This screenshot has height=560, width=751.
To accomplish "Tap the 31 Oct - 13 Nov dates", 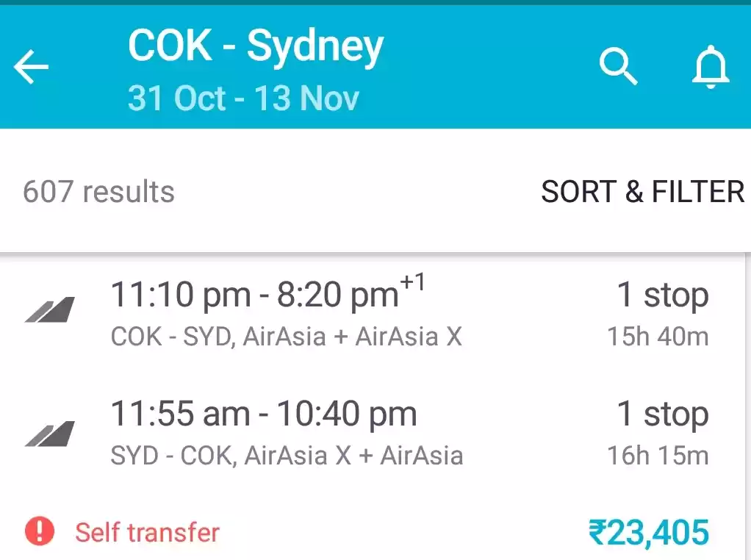I will [243, 98].
